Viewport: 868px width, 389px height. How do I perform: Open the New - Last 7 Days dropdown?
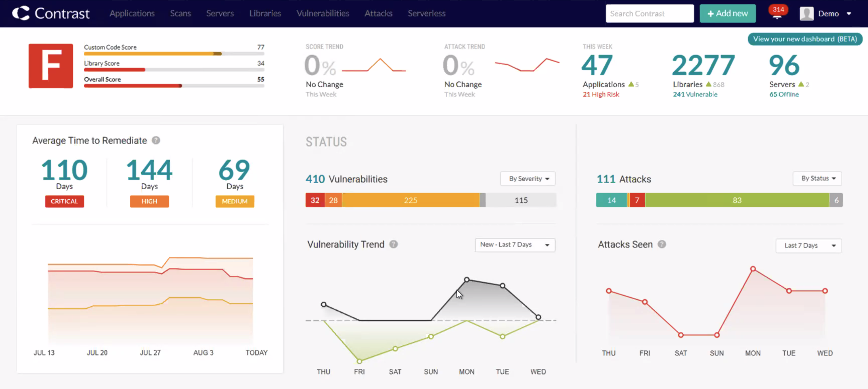[x=515, y=245]
